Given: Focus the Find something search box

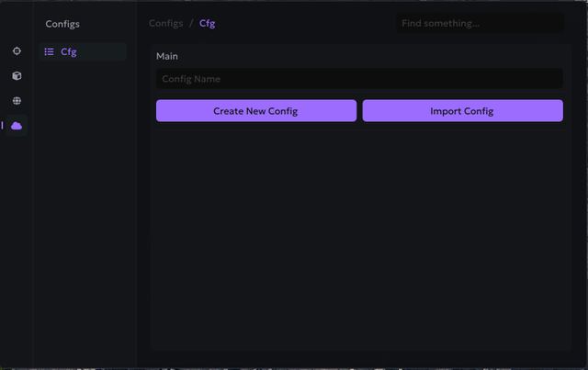Looking at the screenshot, I should point(480,23).
